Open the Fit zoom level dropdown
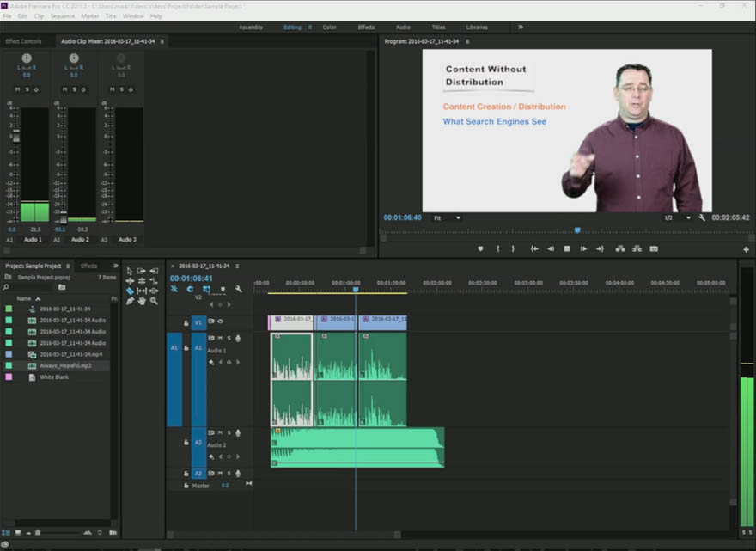This screenshot has height=551, width=756. click(447, 218)
